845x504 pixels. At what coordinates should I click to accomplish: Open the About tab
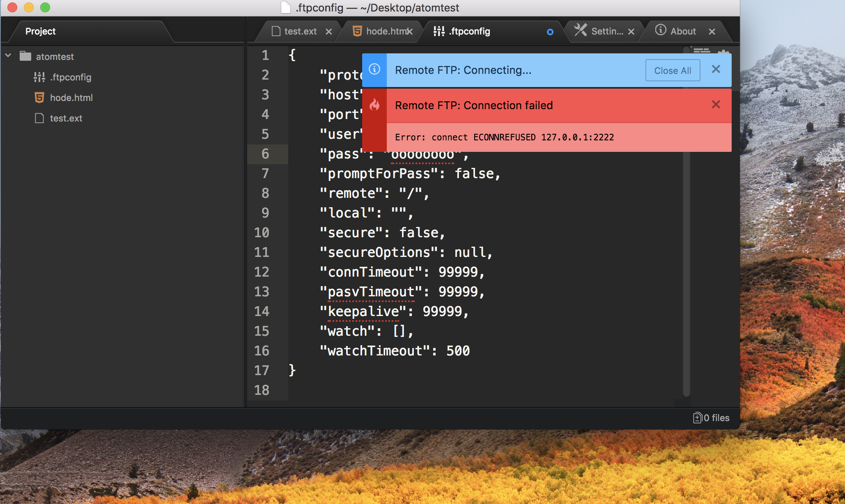(683, 31)
